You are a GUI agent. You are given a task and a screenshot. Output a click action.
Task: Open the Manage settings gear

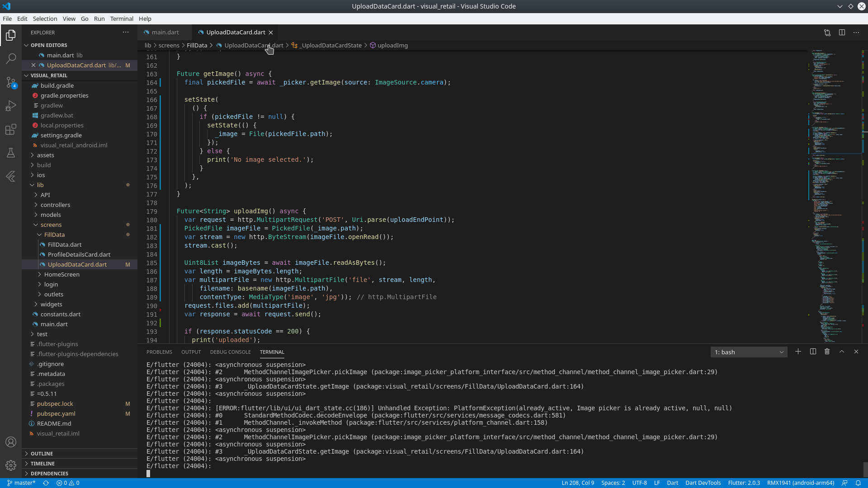(11, 465)
